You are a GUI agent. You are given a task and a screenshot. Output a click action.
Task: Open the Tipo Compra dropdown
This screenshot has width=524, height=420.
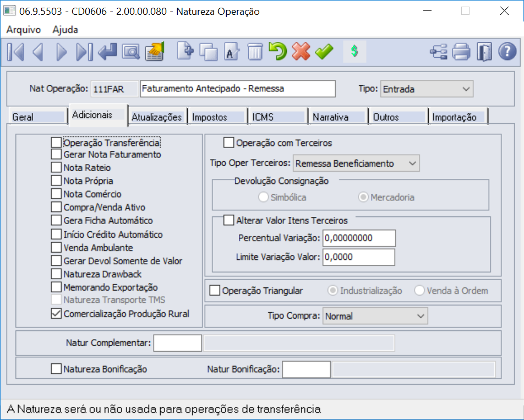click(375, 316)
